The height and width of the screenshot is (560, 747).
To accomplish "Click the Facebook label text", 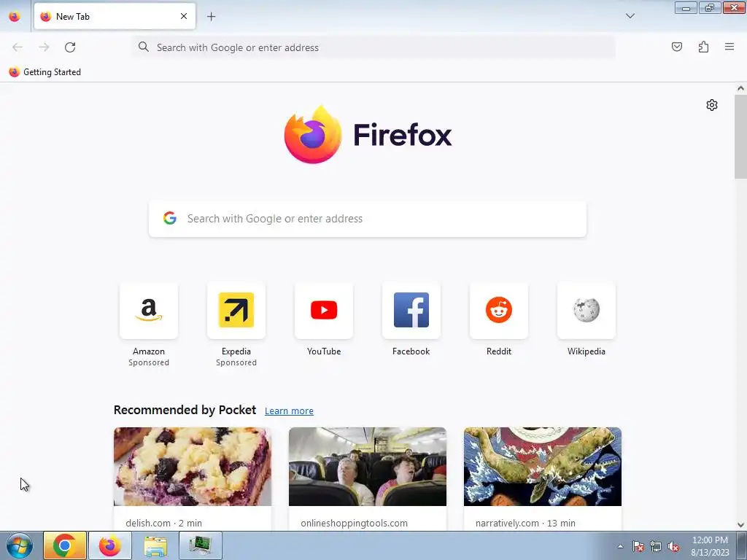I will (x=411, y=351).
